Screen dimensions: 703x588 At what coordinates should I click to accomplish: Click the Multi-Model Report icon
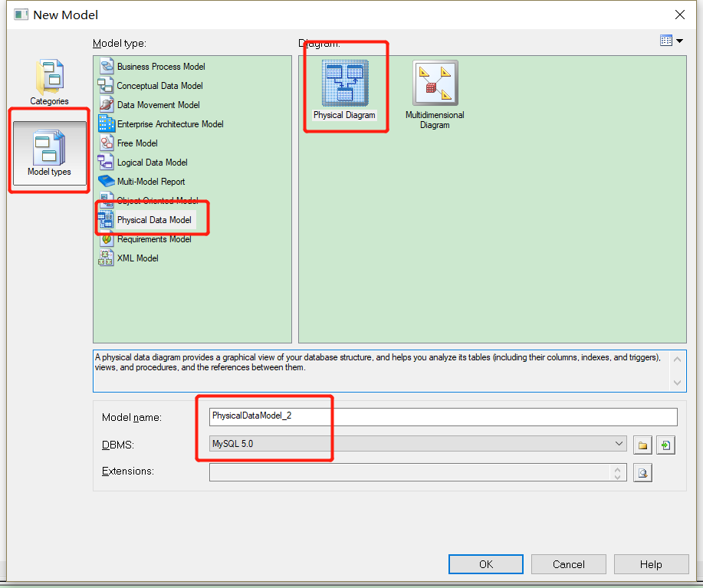tap(107, 182)
